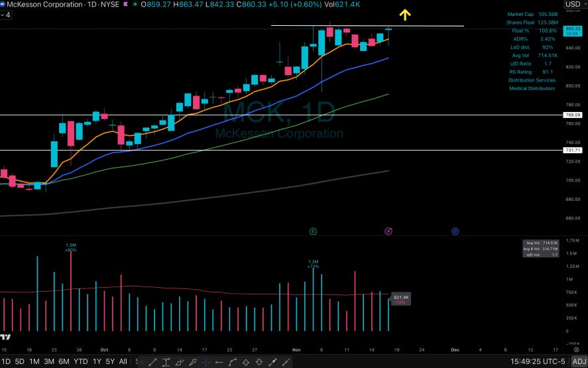588x368 pixels.
Task: Set time range to 5Y
Action: point(110,361)
